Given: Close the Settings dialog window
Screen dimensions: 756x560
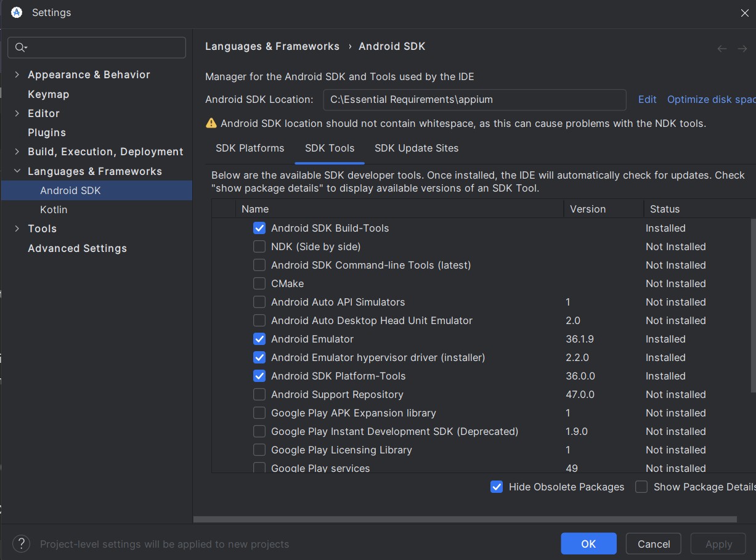Looking at the screenshot, I should coord(744,12).
